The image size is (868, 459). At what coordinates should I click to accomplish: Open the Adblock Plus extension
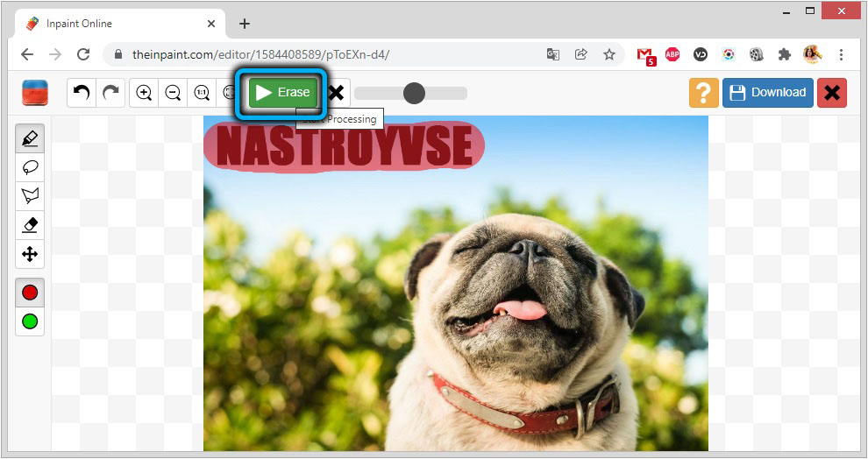click(672, 54)
